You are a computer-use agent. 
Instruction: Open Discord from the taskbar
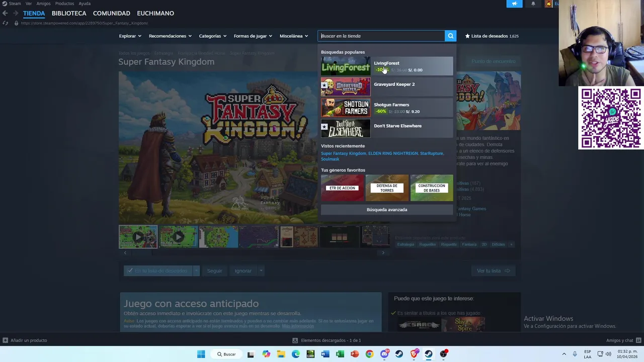click(384, 354)
